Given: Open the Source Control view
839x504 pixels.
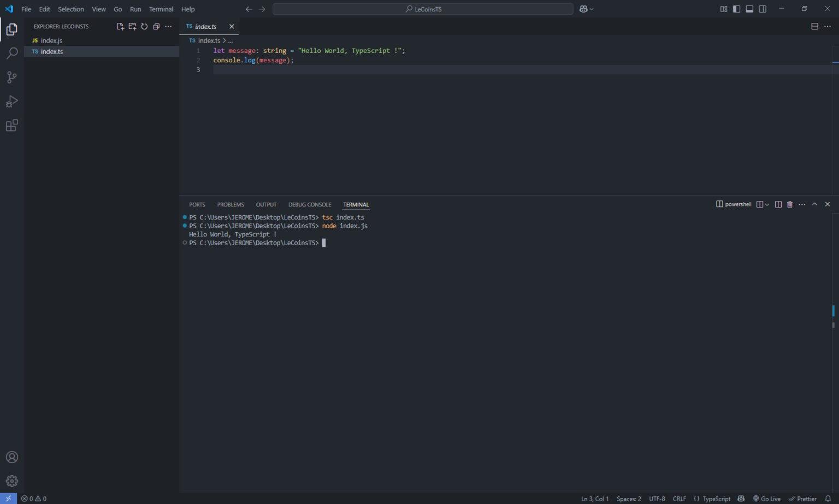Looking at the screenshot, I should click(x=11, y=77).
